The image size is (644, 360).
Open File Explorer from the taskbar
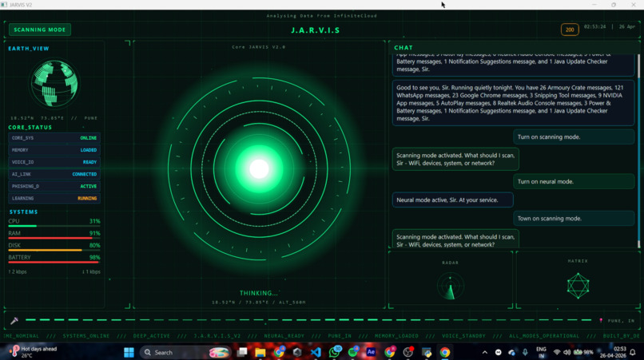pos(260,352)
